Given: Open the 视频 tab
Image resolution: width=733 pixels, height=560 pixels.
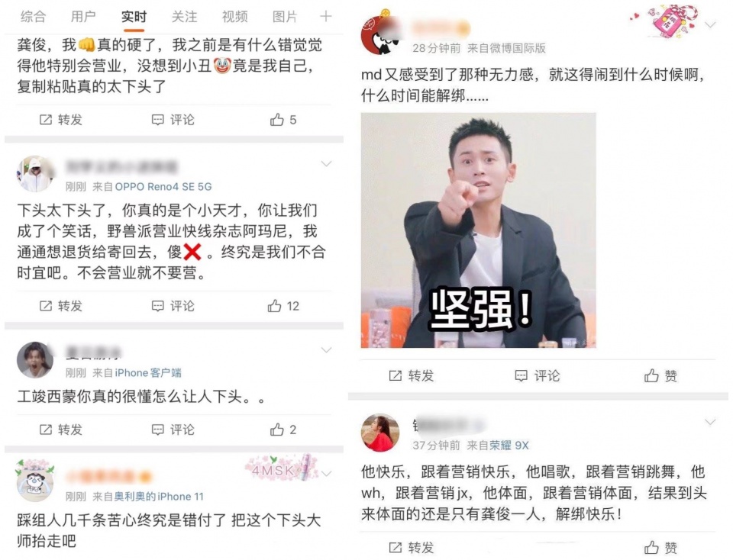Looking at the screenshot, I should coord(234,17).
